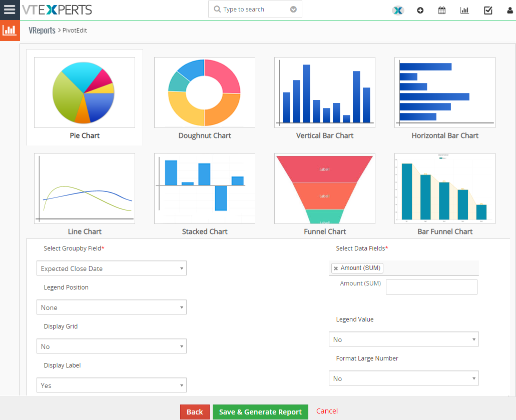This screenshot has height=420, width=516.
Task: Set Display Grid dropdown to open its options
Action: point(111,346)
